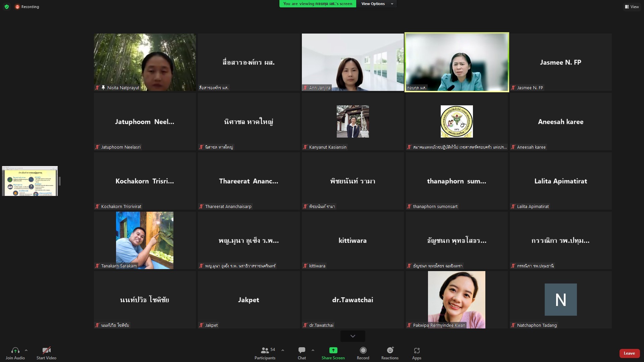This screenshot has width=644, height=362.
Task: Open the Chat panel
Action: [x=302, y=353]
